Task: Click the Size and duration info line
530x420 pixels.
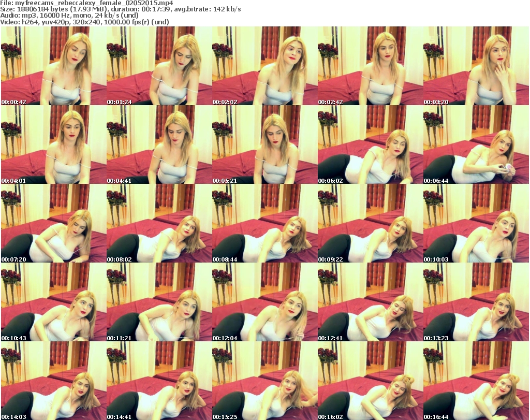Action: [x=121, y=9]
